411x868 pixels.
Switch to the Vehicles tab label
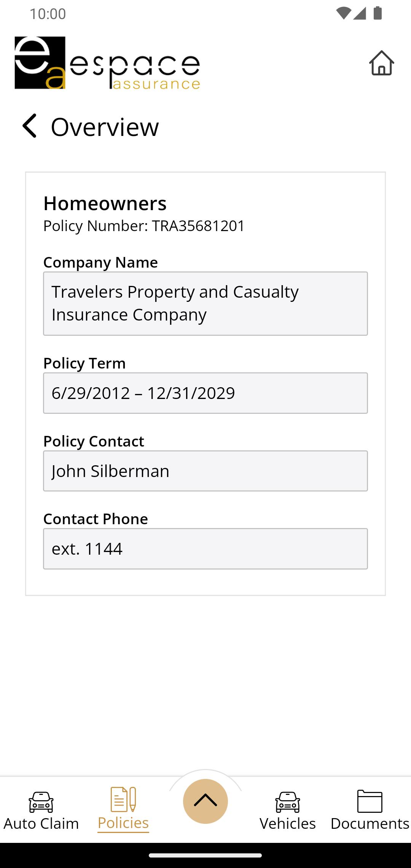point(288,823)
